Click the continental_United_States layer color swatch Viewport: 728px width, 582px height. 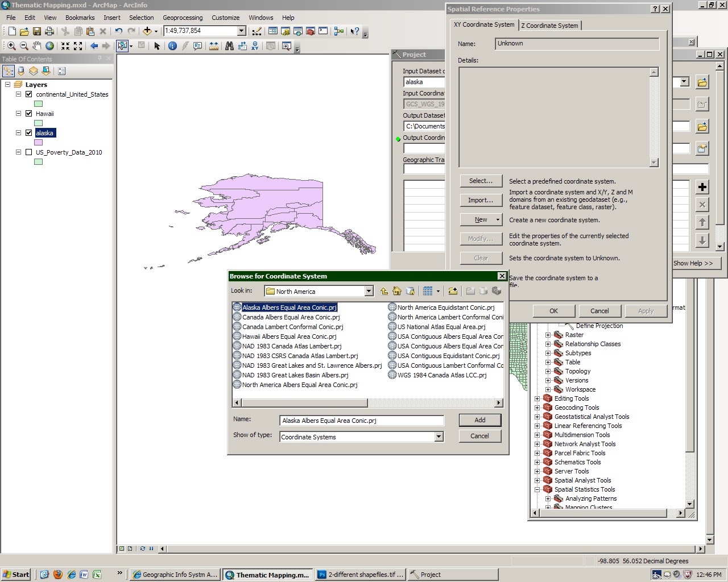pos(38,104)
